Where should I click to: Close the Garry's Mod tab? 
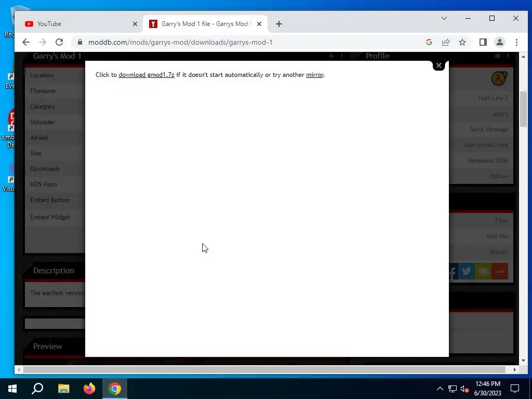pos(259,24)
